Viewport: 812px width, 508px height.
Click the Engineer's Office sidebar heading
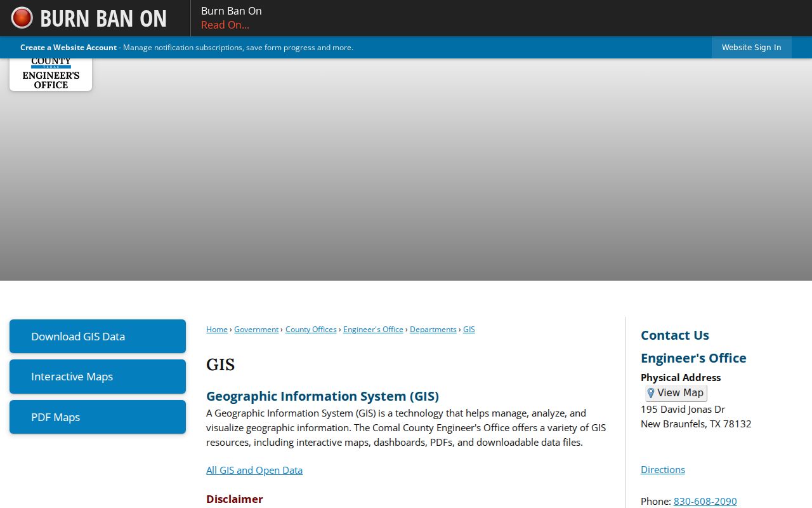pyautogui.click(x=693, y=358)
